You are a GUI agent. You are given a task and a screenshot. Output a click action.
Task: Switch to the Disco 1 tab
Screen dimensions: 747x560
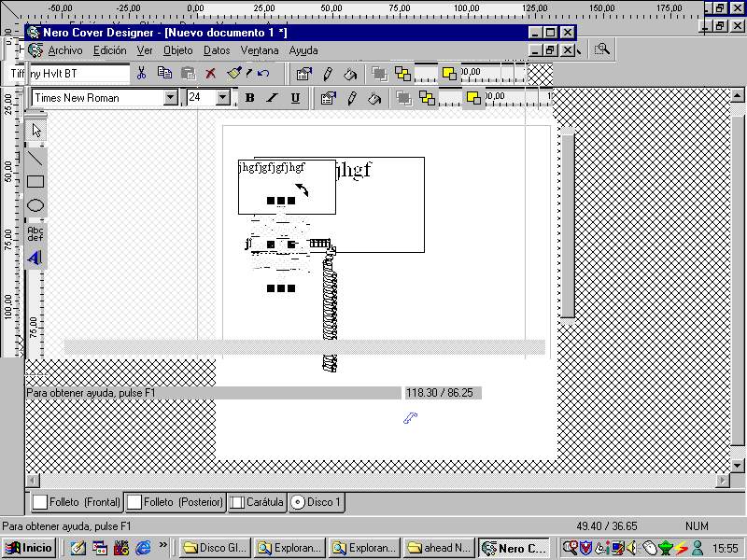click(317, 502)
